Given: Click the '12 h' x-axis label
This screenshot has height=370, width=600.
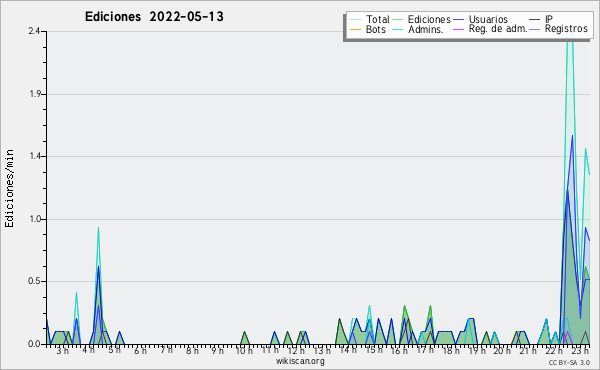Looking at the screenshot, I should (296, 351).
